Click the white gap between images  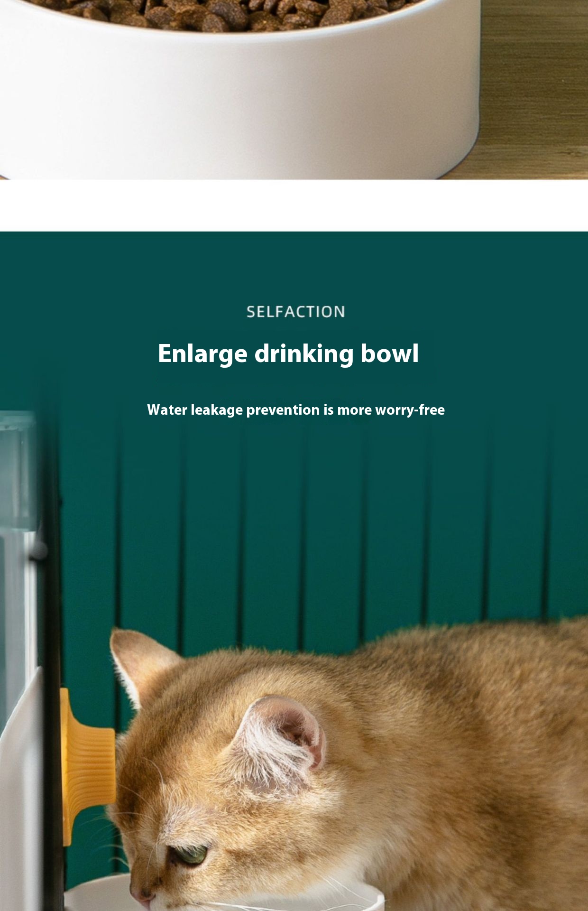[x=294, y=205]
